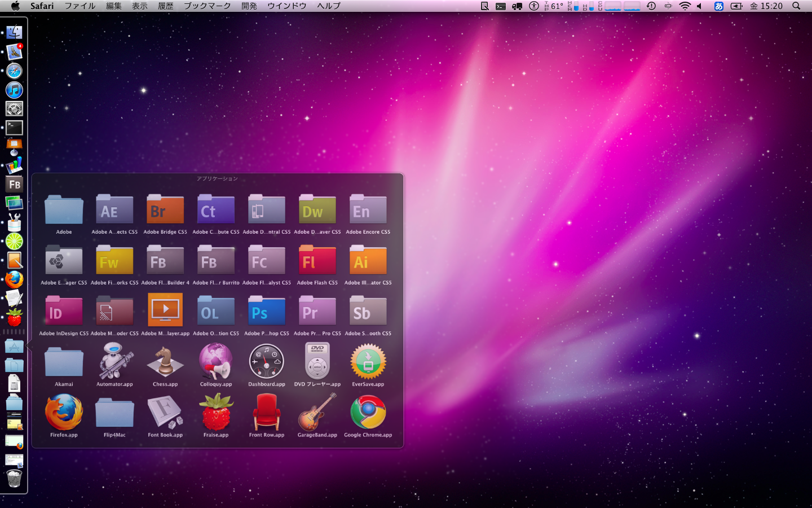Image resolution: width=812 pixels, height=508 pixels.
Task: Open the volume control in the menu bar
Action: point(699,6)
